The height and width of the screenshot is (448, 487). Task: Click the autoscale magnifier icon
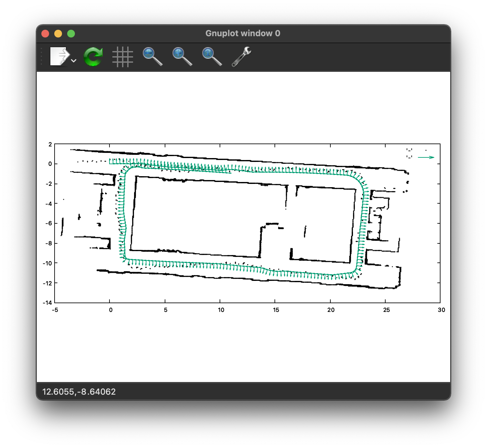[x=212, y=57]
